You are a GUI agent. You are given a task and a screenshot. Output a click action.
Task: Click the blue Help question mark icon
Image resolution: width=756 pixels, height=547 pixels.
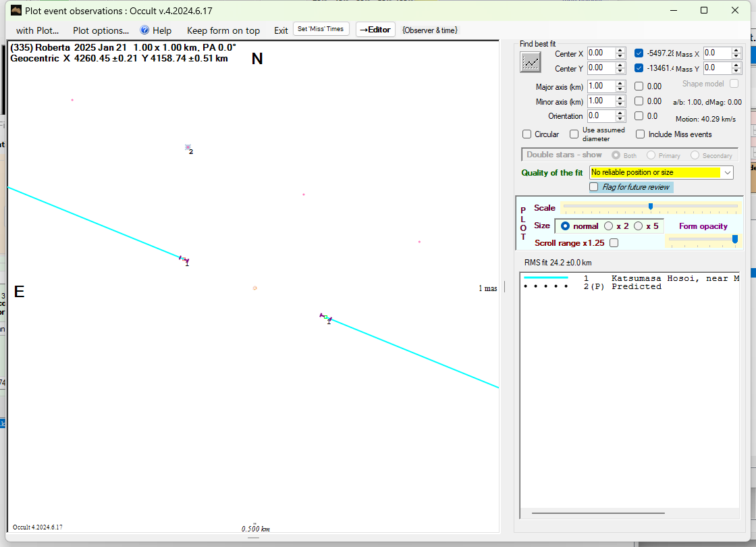click(x=144, y=30)
